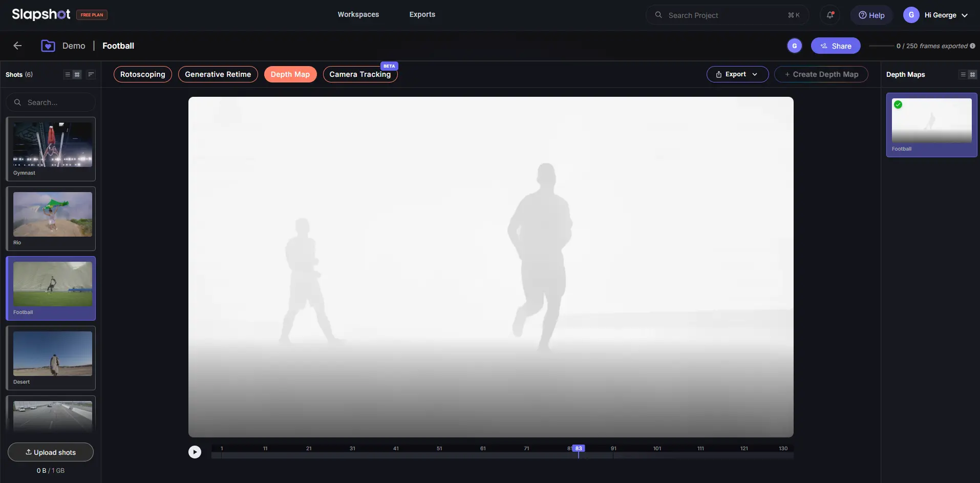Select the Gymnast shot thumbnail
This screenshot has width=980, height=483.
point(53,145)
